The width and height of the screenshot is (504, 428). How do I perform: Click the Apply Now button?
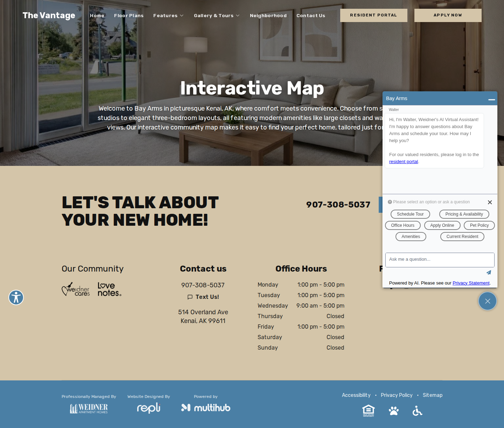click(448, 15)
